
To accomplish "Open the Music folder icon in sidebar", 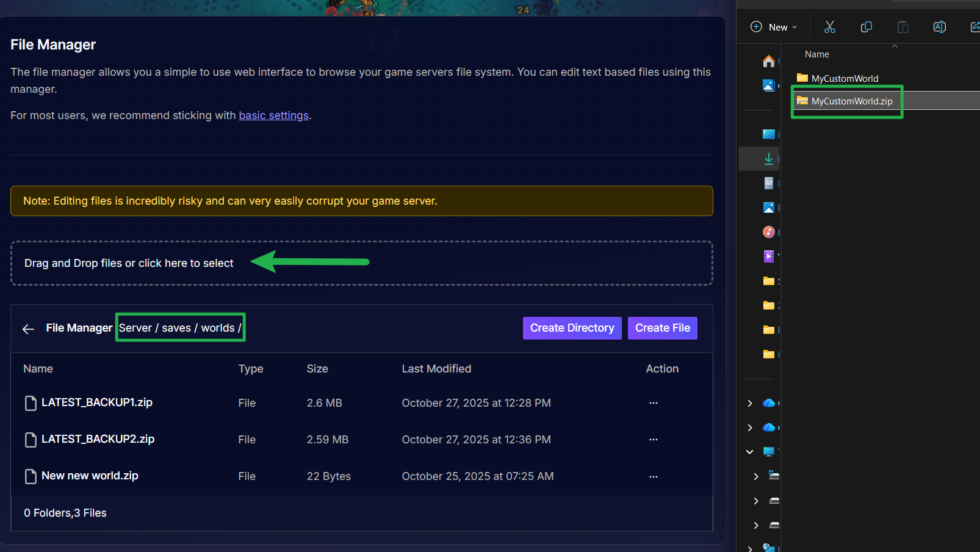I will (x=769, y=232).
